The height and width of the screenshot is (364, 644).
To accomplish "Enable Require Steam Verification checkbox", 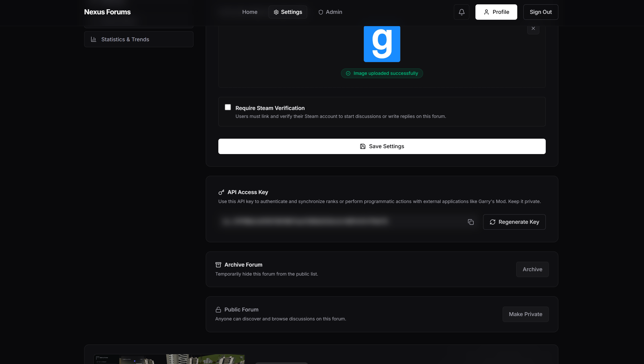I will 228,107.
